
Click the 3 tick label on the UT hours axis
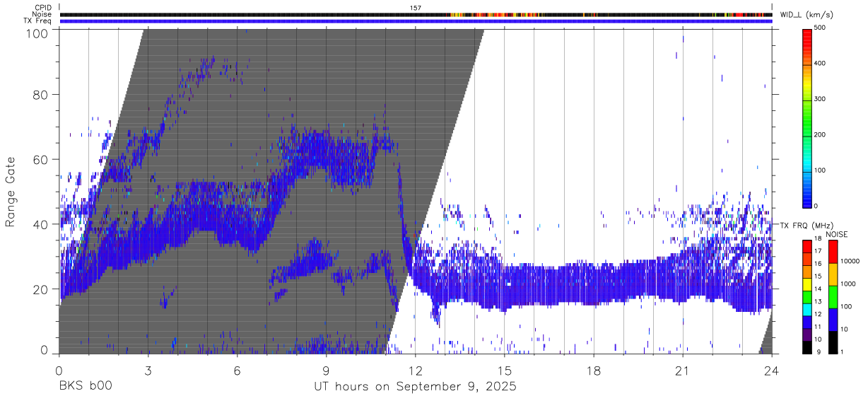(x=148, y=371)
